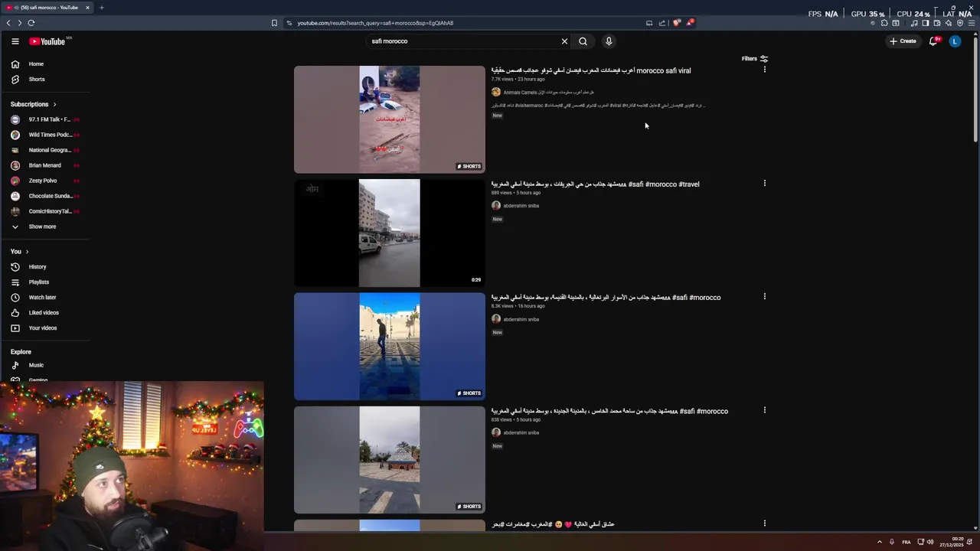This screenshot has height=551, width=980.
Task: Reload the page in the browser
Action: [31, 23]
